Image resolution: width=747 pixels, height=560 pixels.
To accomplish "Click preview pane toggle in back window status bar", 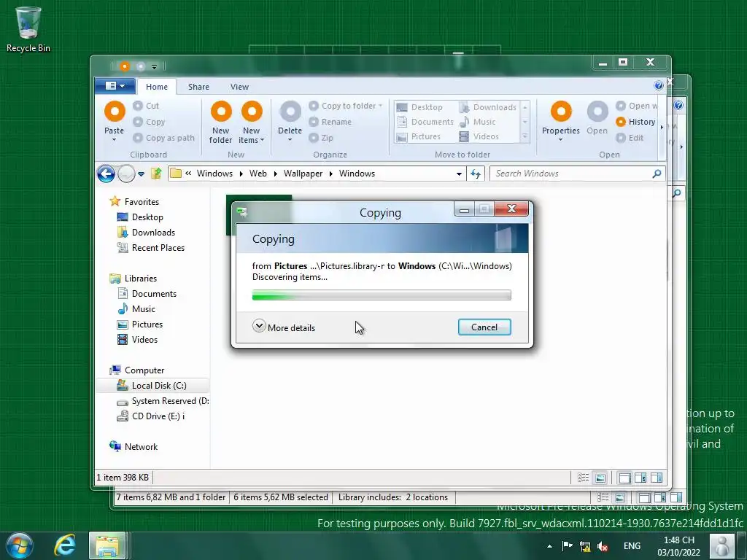I will tap(676, 497).
